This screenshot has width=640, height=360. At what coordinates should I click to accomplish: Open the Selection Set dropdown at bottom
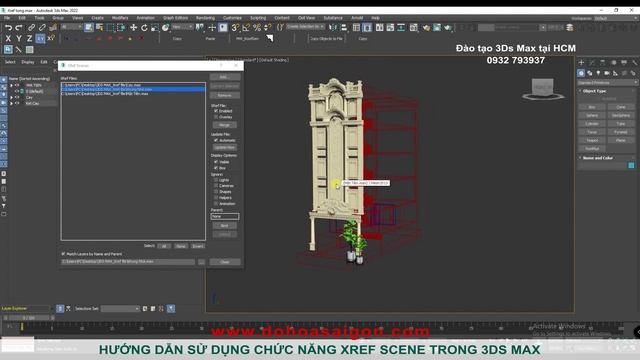[x=120, y=309]
